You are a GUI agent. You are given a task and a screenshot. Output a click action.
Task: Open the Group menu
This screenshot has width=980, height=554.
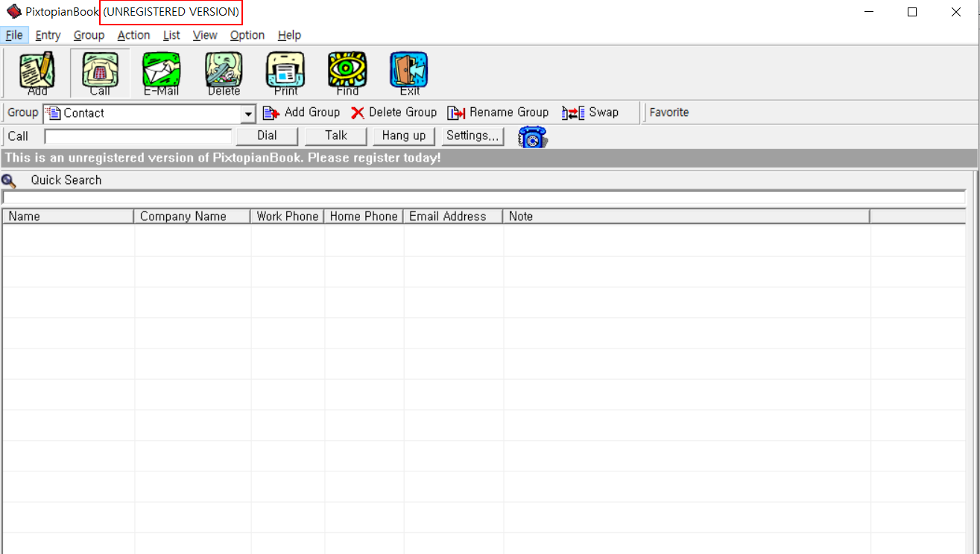pos(89,35)
